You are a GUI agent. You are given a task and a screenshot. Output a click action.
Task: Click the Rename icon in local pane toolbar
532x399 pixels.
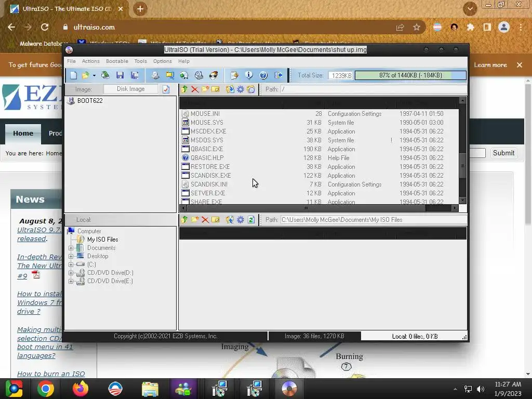216,220
